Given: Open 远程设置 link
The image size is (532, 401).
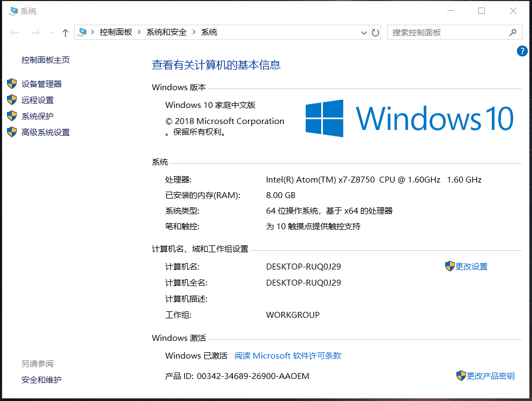Looking at the screenshot, I should 38,100.
